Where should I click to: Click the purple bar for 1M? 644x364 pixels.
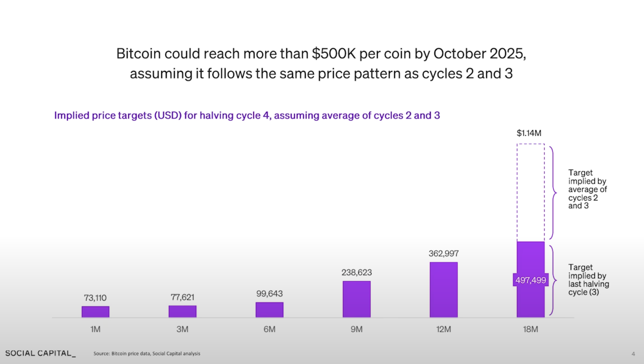coord(95,312)
